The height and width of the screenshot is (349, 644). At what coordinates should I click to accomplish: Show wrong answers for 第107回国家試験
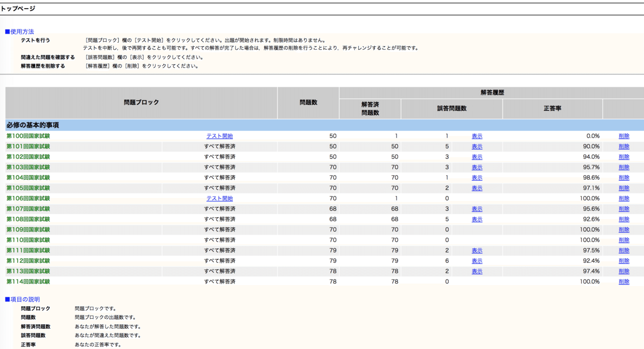coord(477,209)
